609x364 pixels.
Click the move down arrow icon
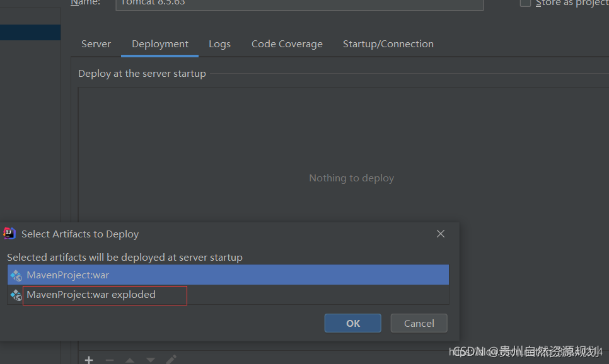coord(150,360)
